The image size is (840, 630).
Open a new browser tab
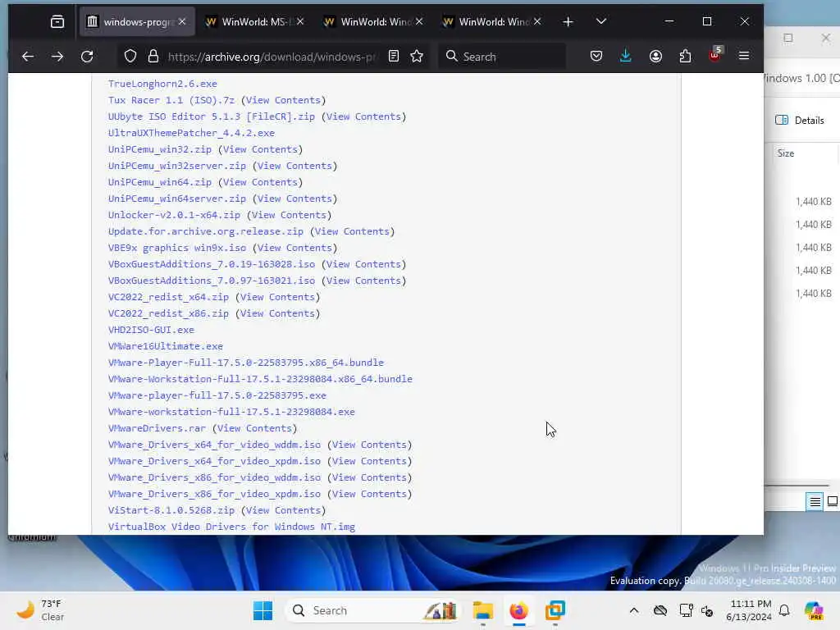(568, 22)
